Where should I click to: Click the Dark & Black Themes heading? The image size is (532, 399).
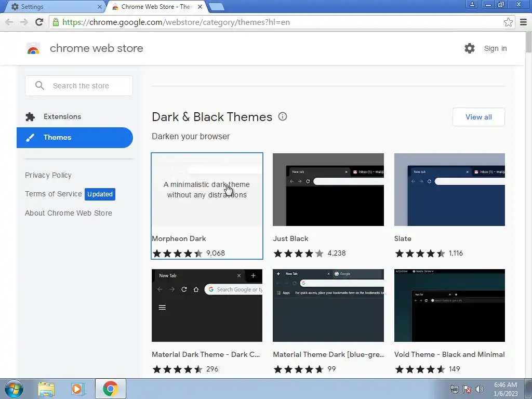coord(212,117)
